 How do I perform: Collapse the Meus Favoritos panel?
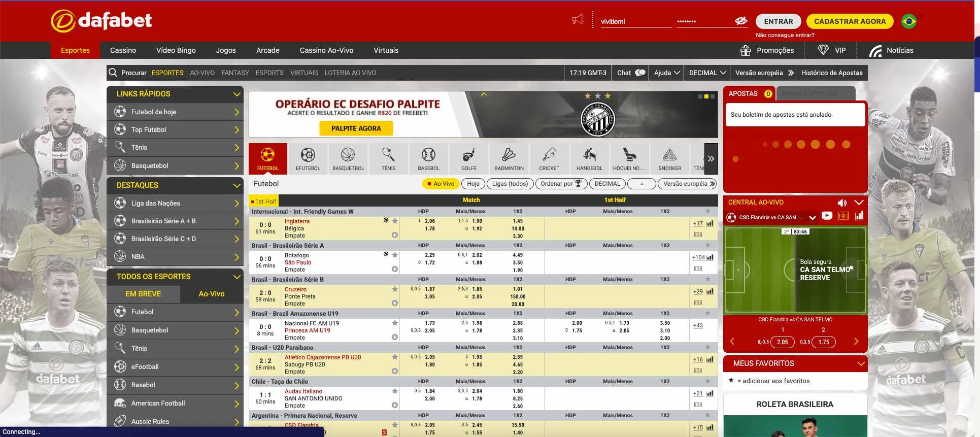click(861, 363)
